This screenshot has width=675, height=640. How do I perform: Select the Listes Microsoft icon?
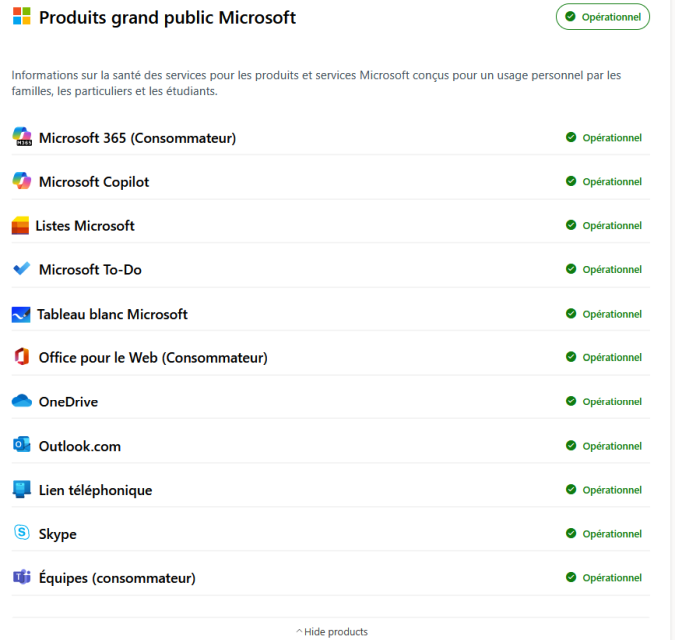point(20,225)
